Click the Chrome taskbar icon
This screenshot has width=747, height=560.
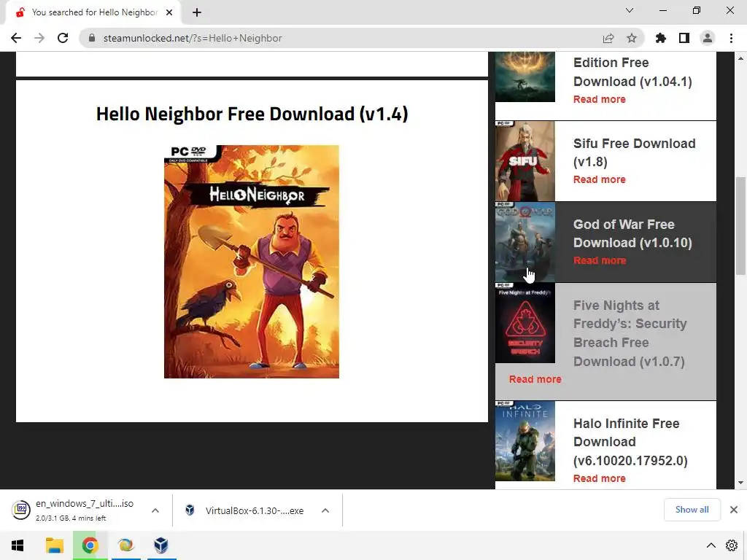(x=90, y=545)
